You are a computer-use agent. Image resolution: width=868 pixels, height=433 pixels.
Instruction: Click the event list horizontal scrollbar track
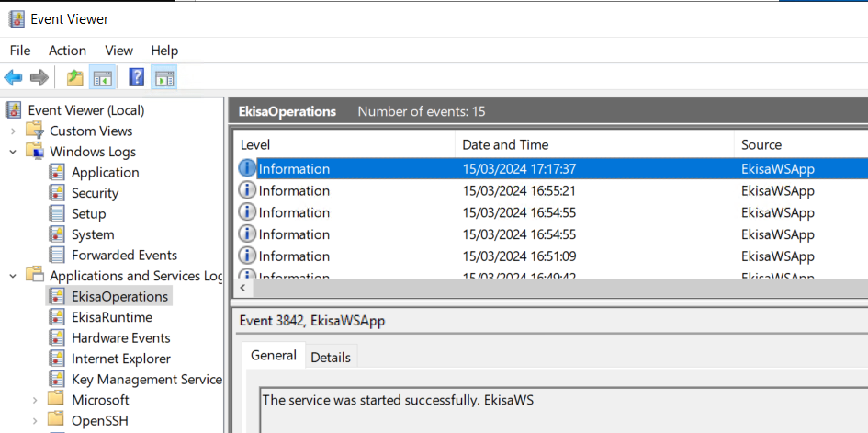click(x=559, y=289)
